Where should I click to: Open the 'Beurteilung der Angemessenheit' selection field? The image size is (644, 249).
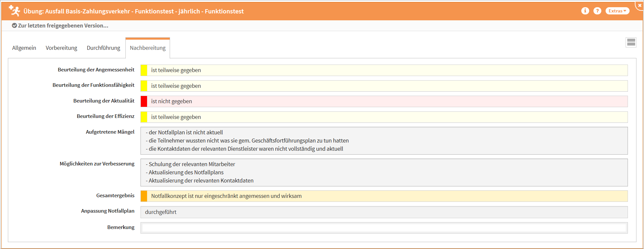tap(384, 70)
